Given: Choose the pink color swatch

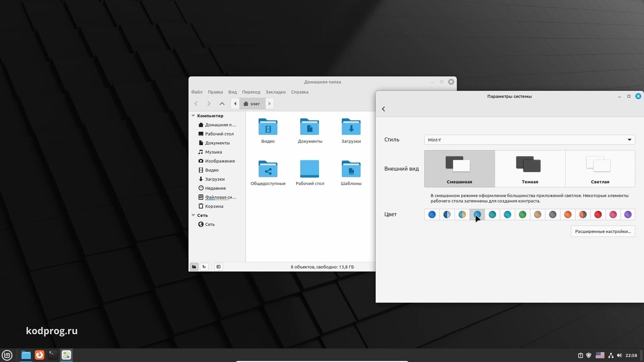Looking at the screenshot, I should click(613, 215).
